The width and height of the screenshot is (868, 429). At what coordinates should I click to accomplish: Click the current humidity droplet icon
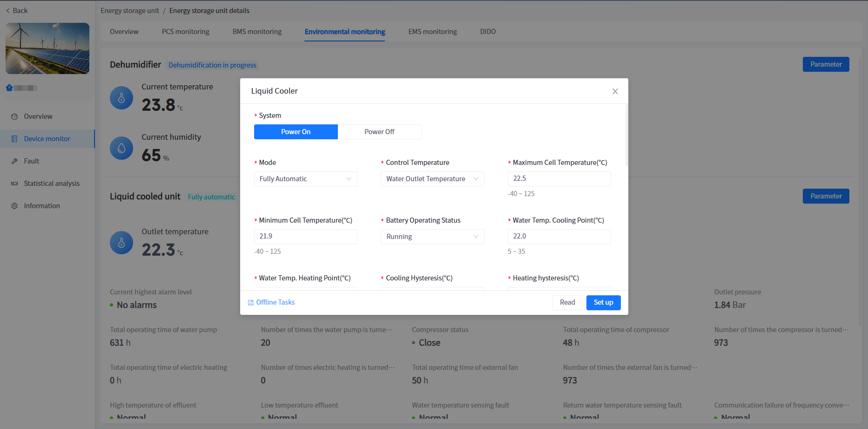121,148
